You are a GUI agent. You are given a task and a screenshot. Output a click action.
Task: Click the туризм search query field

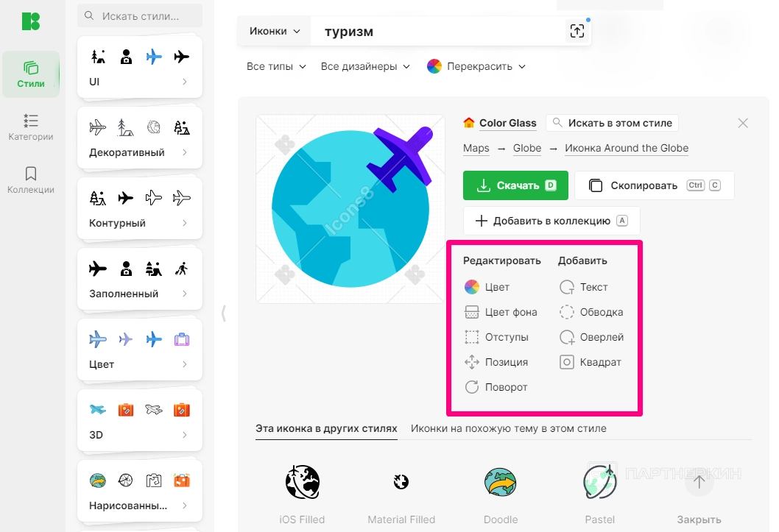[437, 31]
